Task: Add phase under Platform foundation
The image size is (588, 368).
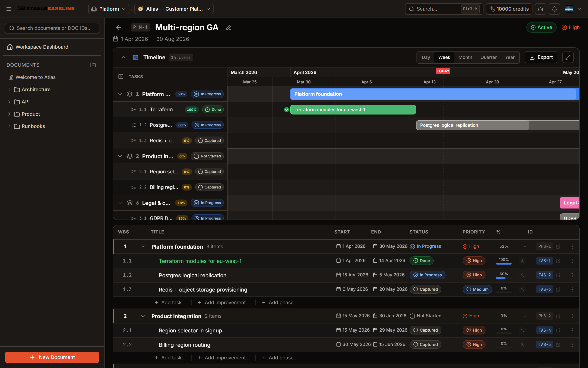Action: [280, 303]
